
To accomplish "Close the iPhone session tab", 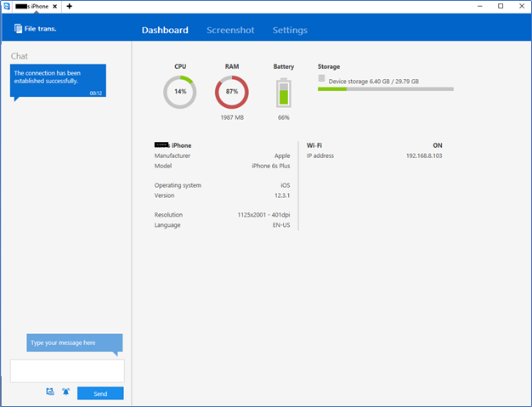I will [x=56, y=6].
